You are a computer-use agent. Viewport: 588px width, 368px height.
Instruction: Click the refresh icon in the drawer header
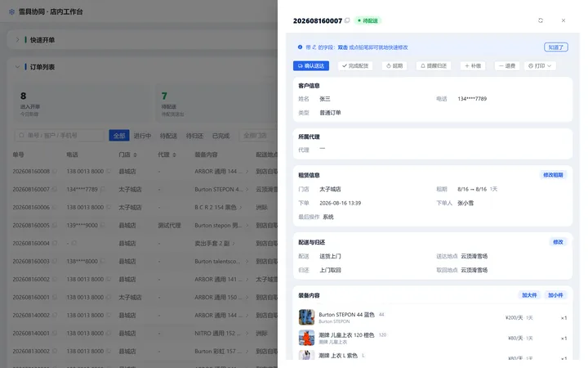point(541,20)
